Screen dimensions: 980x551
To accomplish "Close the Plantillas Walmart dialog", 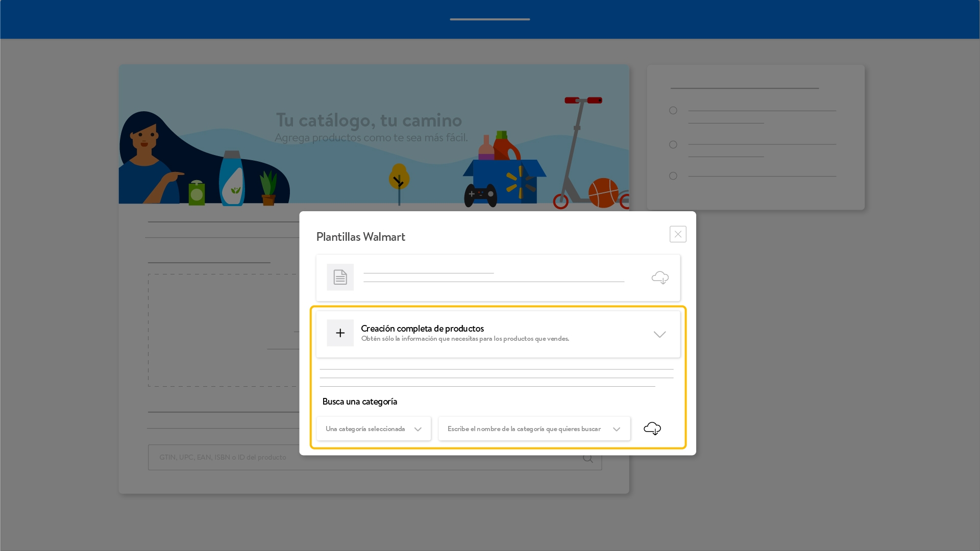I will (x=678, y=234).
